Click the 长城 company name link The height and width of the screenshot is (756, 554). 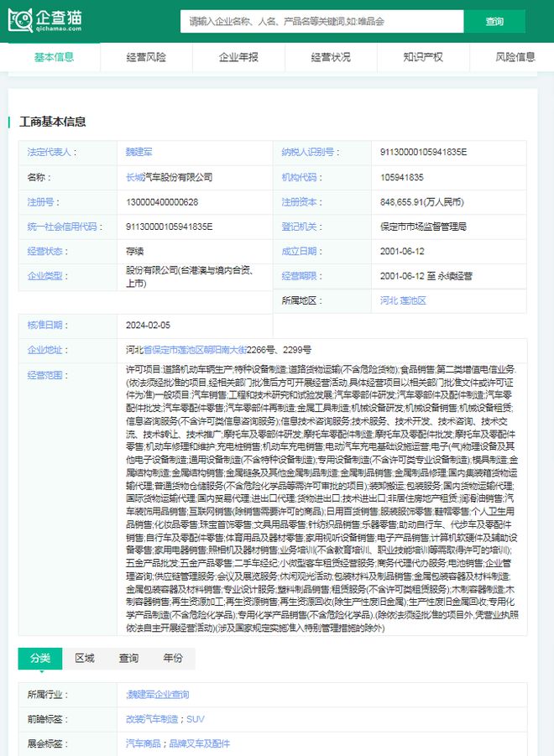click(135, 177)
